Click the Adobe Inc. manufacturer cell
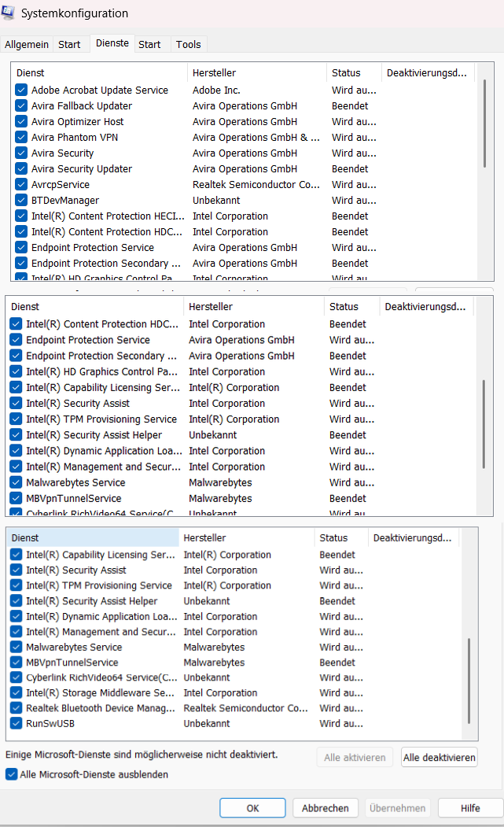The width and height of the screenshot is (504, 827). tap(216, 90)
